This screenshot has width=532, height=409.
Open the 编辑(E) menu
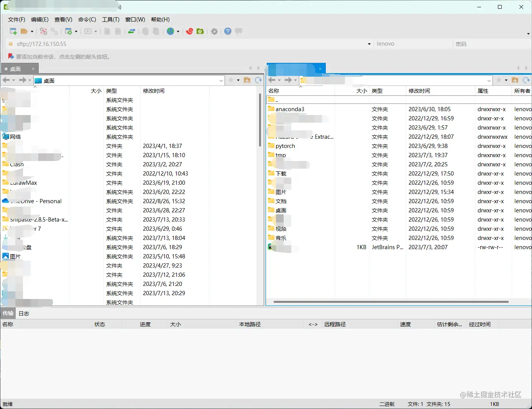39,20
